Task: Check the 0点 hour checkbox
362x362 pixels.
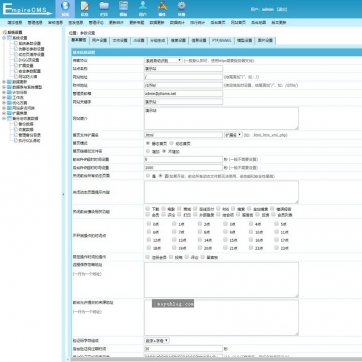Action: (x=148, y=224)
